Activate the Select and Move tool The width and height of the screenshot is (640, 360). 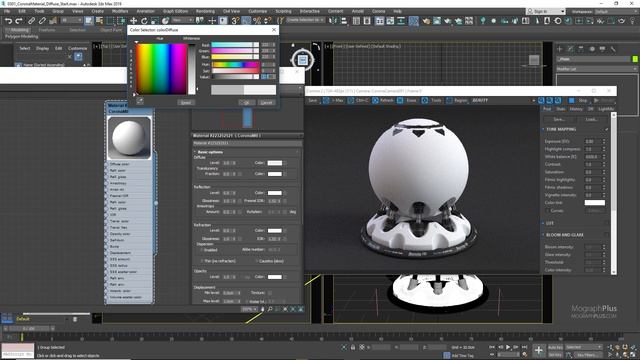(133, 20)
